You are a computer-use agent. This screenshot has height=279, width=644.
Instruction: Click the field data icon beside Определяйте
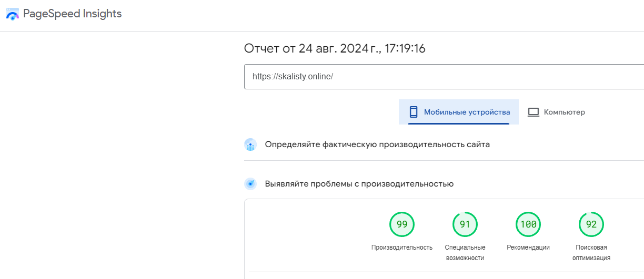tap(250, 144)
